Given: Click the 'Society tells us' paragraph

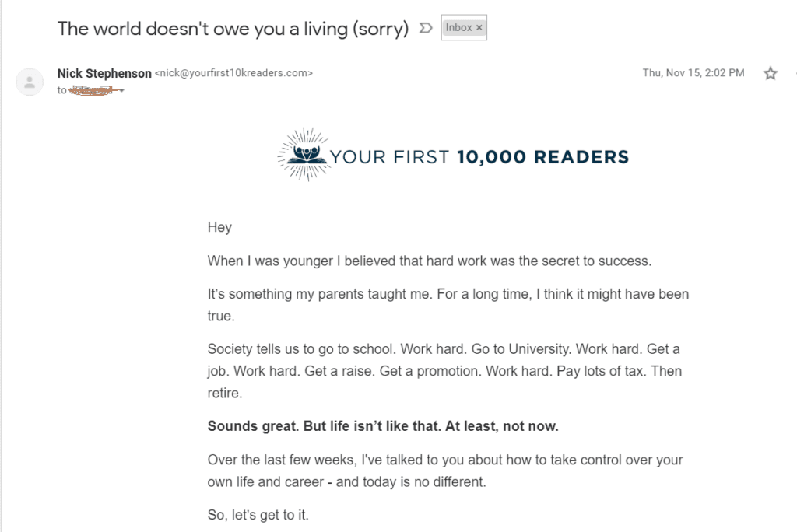Looking at the screenshot, I should point(444,371).
